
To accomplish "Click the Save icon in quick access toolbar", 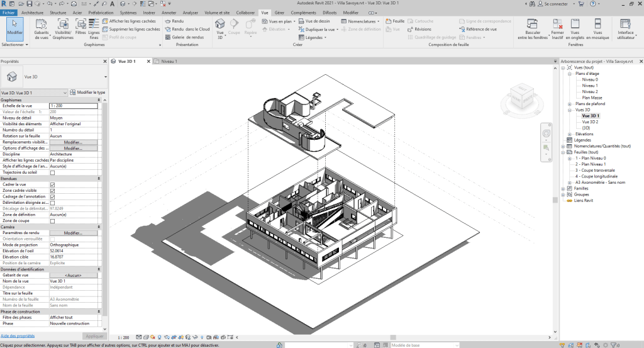I will pos(30,4).
